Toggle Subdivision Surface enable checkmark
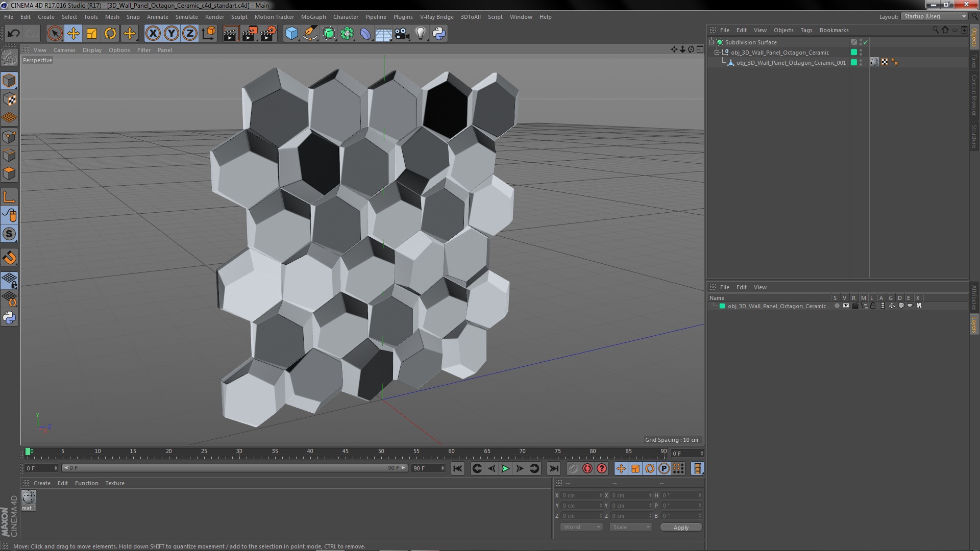Screen dimensions: 980x551 point(866,42)
